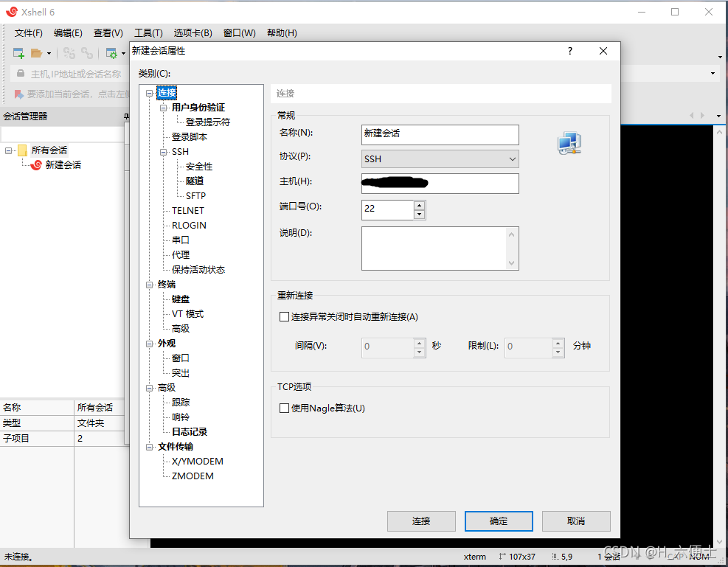This screenshot has width=728, height=567.
Task: Click the 名称 input field
Action: (440, 134)
